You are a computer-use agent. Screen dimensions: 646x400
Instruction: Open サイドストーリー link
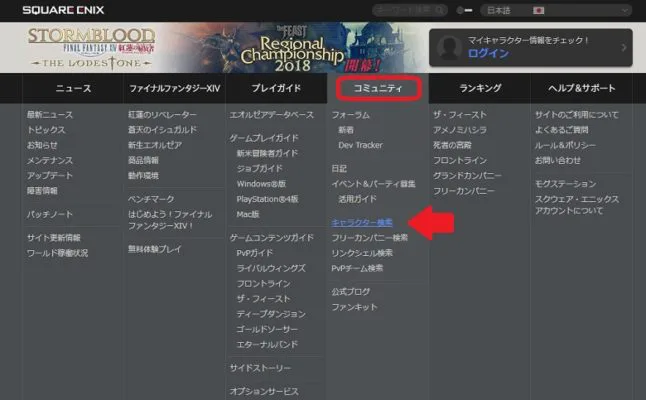click(260, 368)
